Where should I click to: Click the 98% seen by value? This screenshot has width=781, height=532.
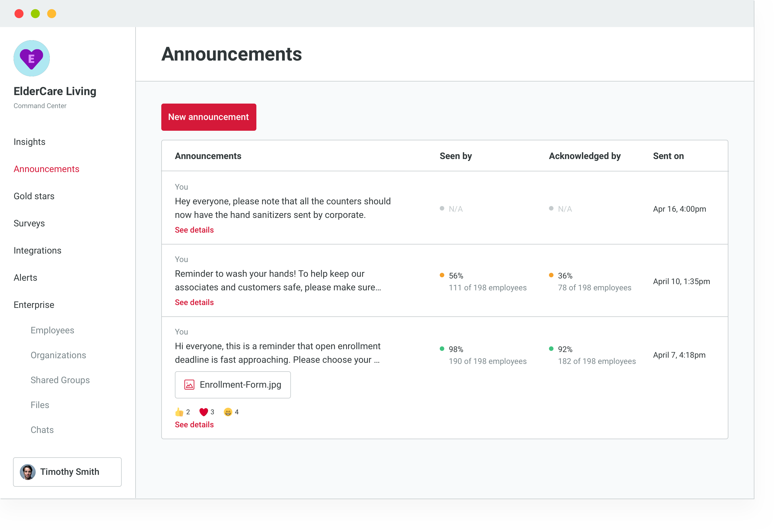click(x=456, y=349)
